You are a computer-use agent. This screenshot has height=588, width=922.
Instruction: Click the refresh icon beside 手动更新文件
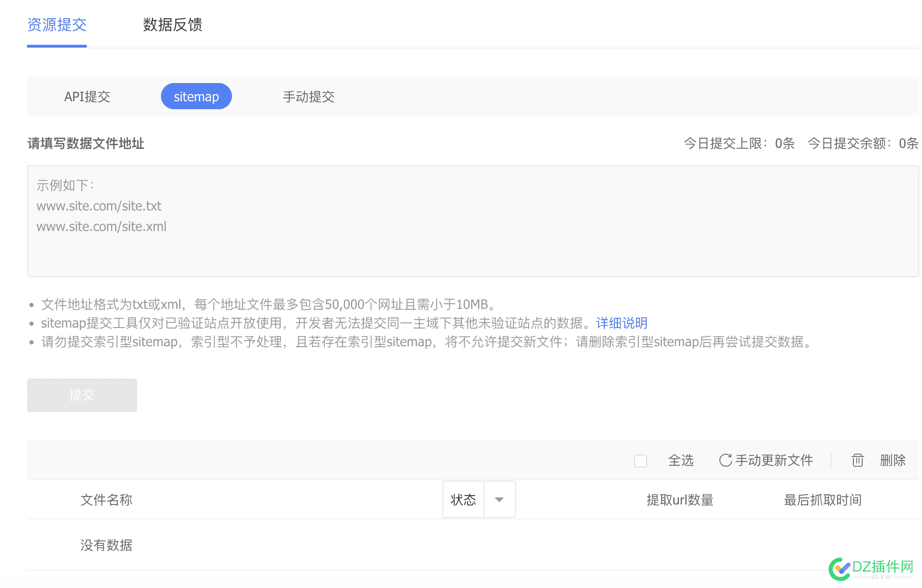point(725,461)
